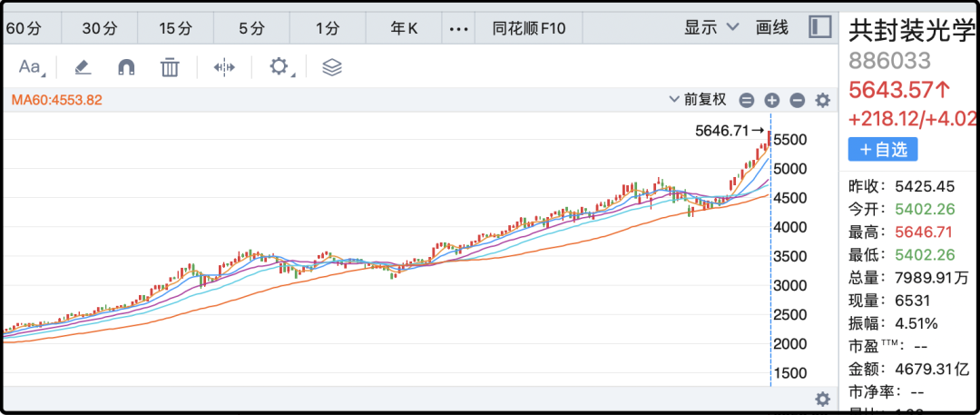Switch to the 年K period tab
The image size is (980, 415).
[x=404, y=28]
